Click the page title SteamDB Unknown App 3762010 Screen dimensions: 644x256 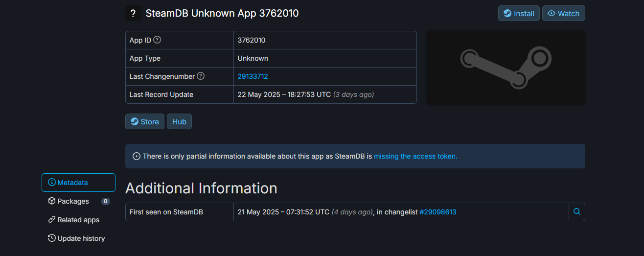pyautogui.click(x=222, y=13)
